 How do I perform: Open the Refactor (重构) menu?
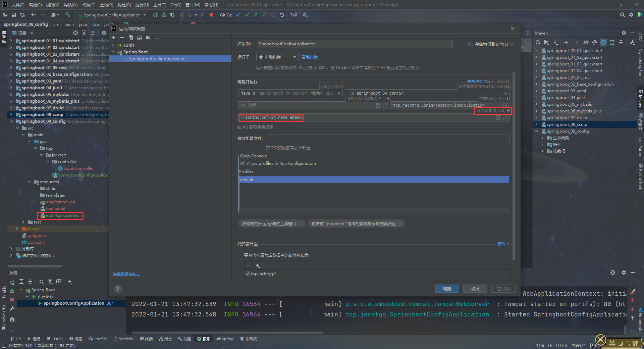point(106,5)
